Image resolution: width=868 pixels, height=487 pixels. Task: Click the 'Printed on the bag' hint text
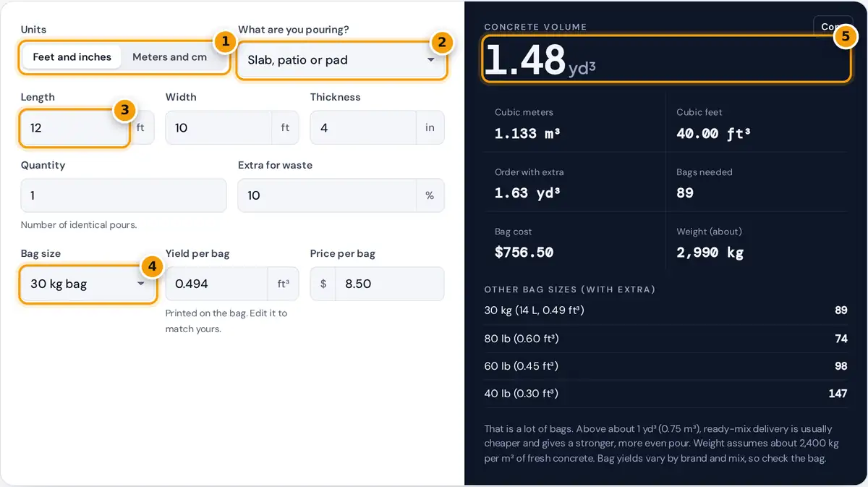pos(226,321)
